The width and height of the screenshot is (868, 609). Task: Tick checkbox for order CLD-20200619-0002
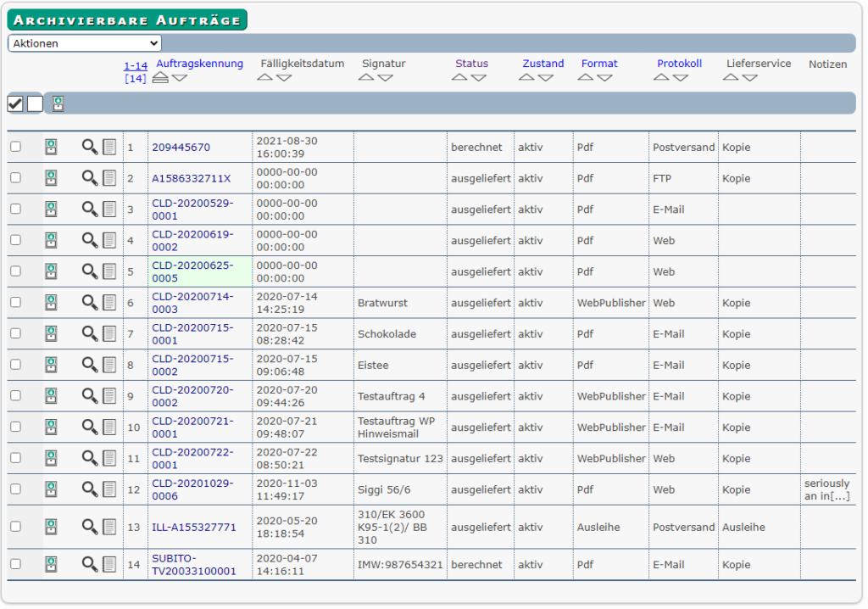[x=15, y=240]
